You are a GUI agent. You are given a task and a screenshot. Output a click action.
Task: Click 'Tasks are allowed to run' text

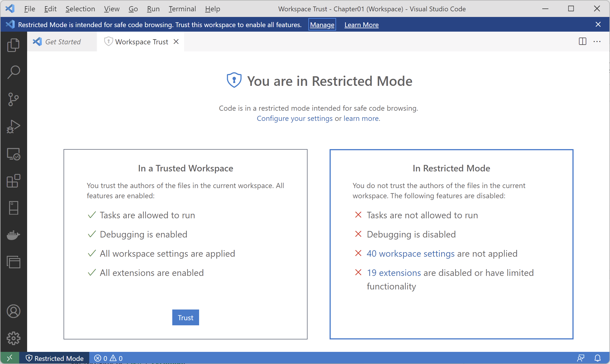[147, 215]
